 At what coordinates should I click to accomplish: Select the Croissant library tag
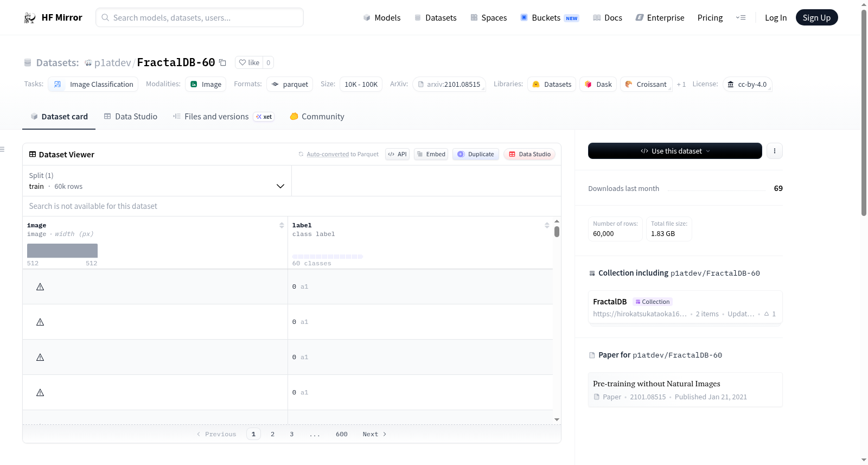[x=646, y=84]
